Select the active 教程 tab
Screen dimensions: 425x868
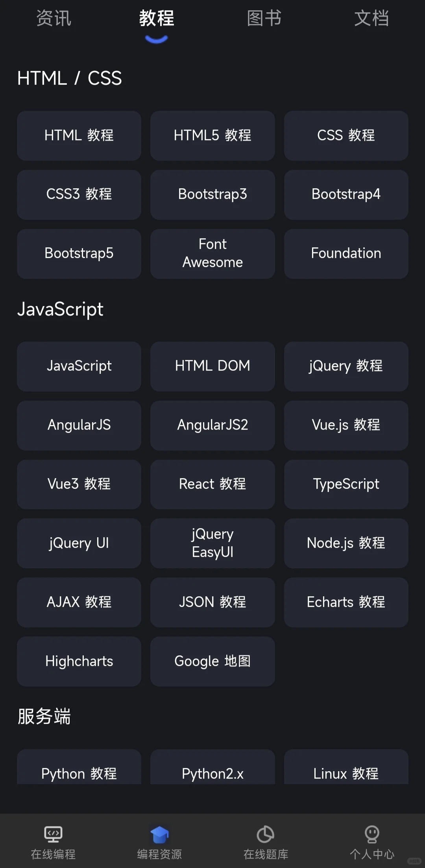tap(157, 18)
